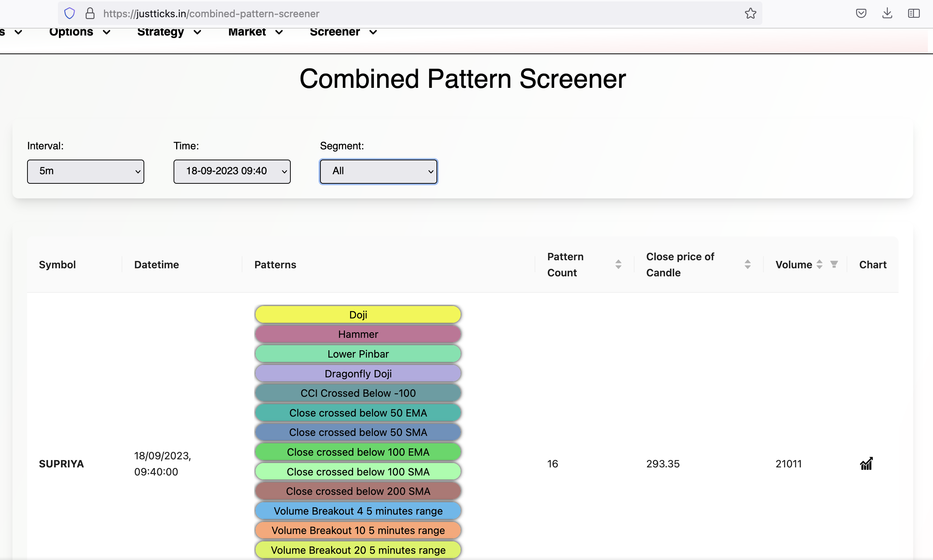Toggle sorting on Close price of Candle

tap(748, 264)
